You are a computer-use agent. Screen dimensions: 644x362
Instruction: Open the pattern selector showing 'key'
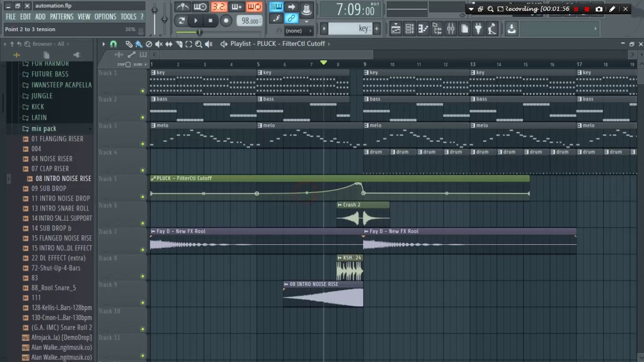coord(351,29)
